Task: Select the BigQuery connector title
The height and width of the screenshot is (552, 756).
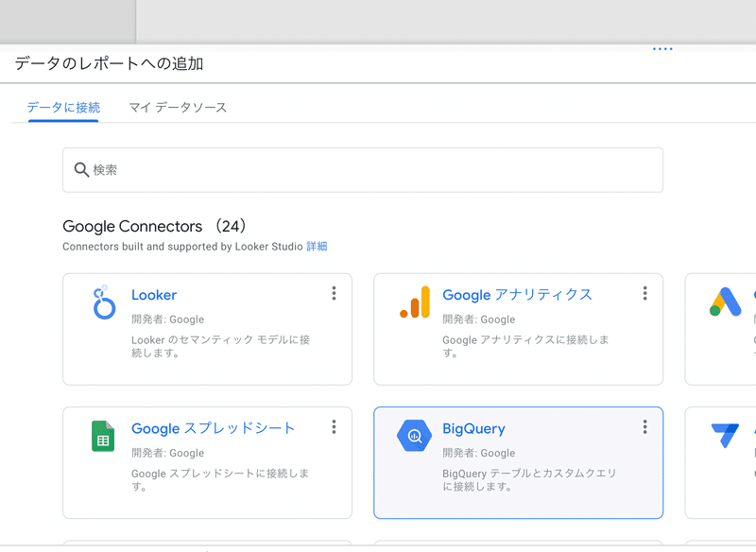Action: (473, 428)
